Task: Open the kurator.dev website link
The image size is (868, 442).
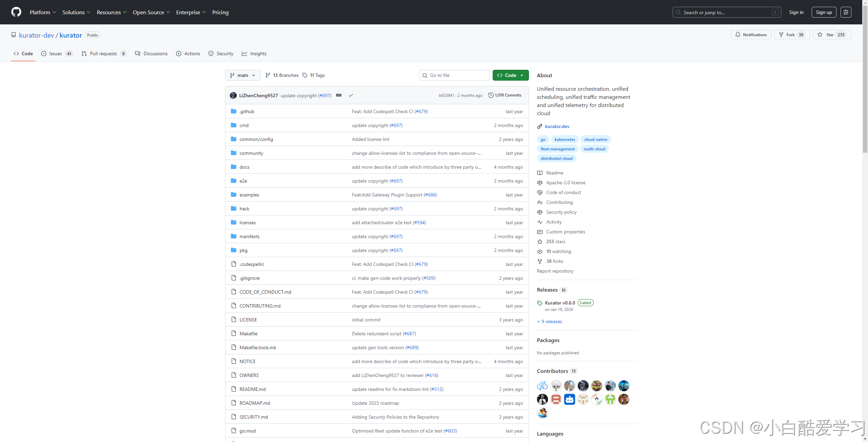Action: (x=557, y=126)
